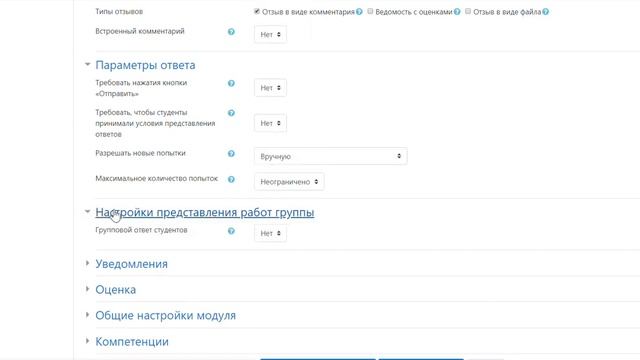The image size is (640, 360).
Task: Open help icon for 'Отзыв в виде файла'
Action: (x=546, y=12)
